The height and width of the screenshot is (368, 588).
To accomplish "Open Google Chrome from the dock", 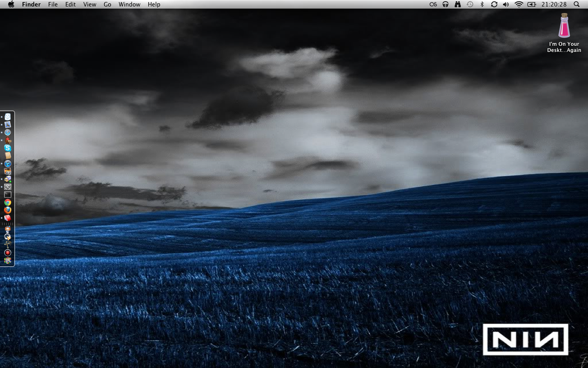I will (7, 202).
